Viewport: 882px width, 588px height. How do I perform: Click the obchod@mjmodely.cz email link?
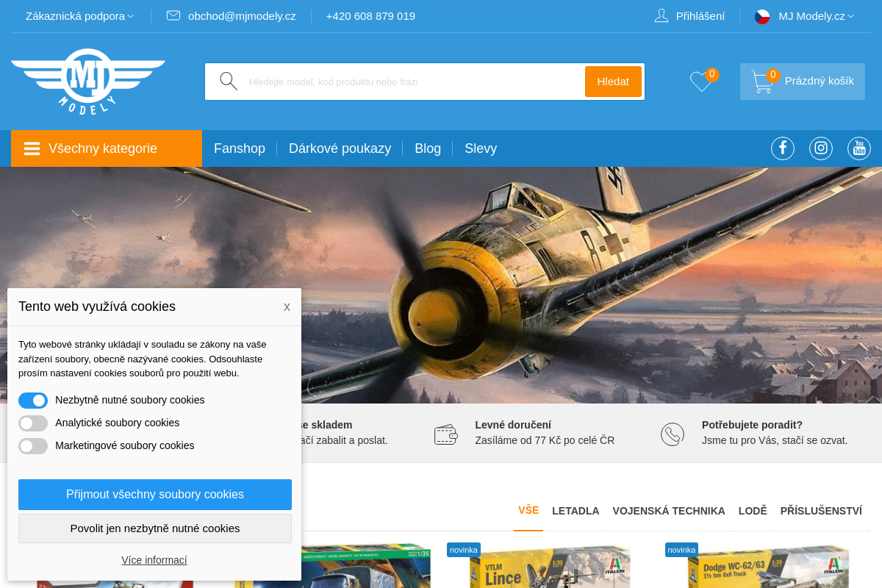tap(242, 16)
